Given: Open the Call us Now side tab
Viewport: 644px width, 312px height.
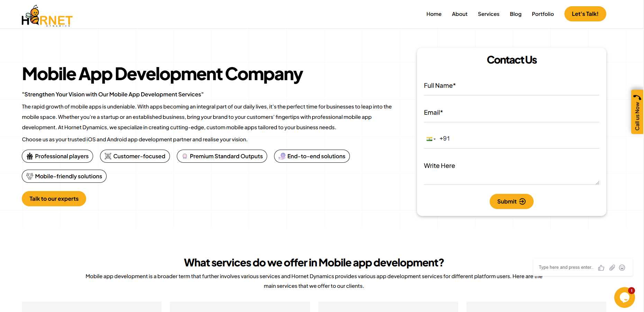Looking at the screenshot, I should [637, 112].
